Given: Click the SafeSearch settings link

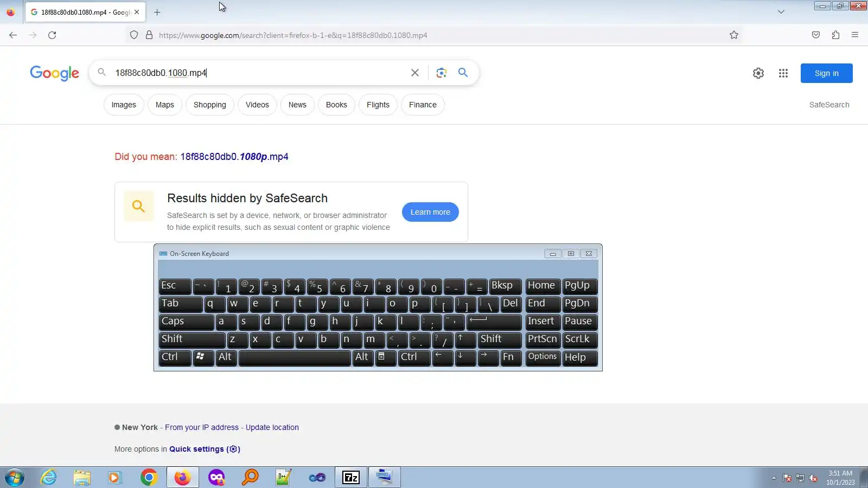Looking at the screenshot, I should 829,105.
